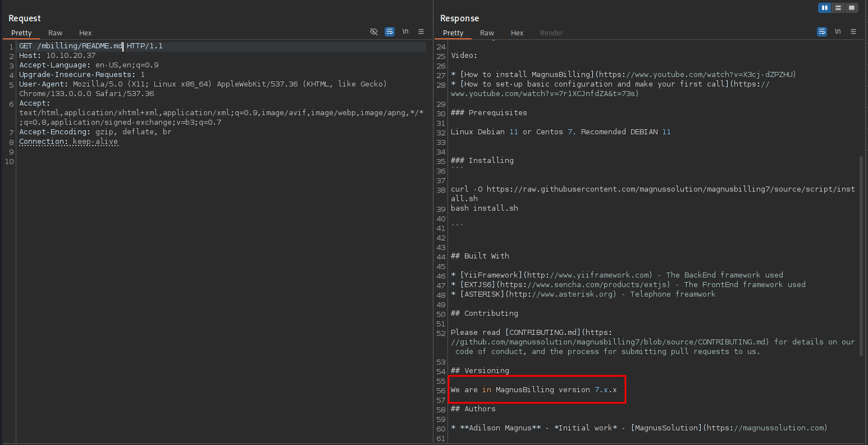
Task: Click the Host: 10.10.20.37 header line
Action: click(57, 56)
